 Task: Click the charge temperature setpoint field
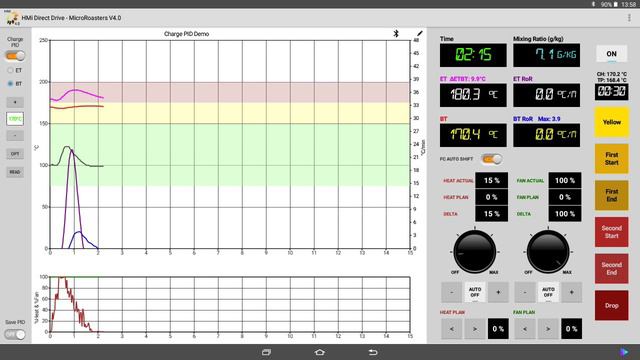point(15,119)
